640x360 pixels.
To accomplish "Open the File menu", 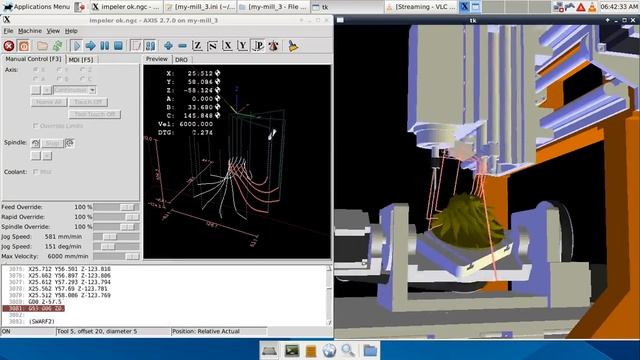I will (x=8, y=31).
